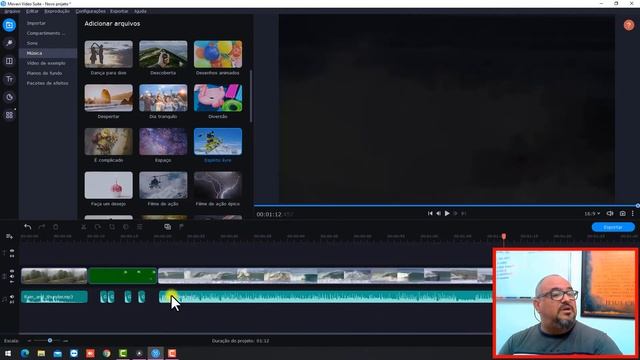Select the Sons category
Viewport: 640px width, 360px height.
pos(32,43)
